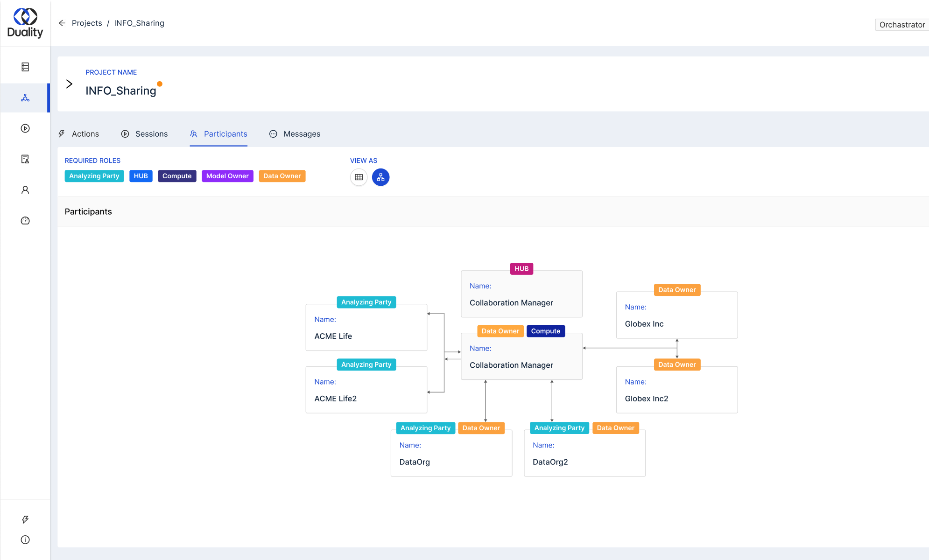This screenshot has width=929, height=560.
Task: Click the Orchastrator button
Action: [x=901, y=25]
